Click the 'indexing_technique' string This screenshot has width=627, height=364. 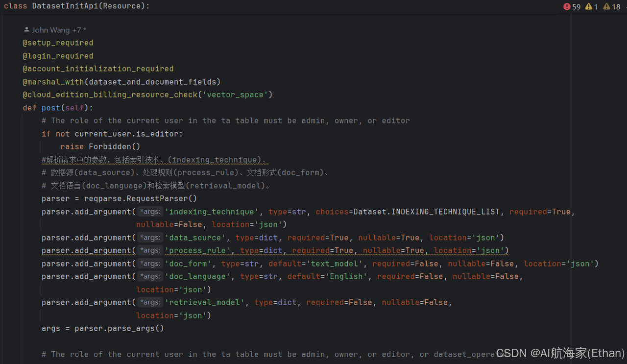pyautogui.click(x=212, y=212)
